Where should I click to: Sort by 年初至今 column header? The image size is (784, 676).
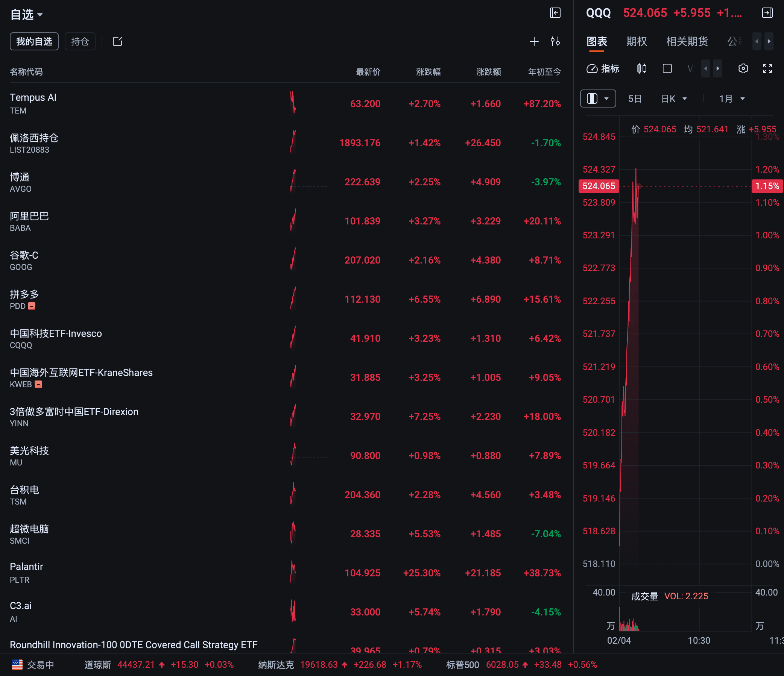click(544, 72)
